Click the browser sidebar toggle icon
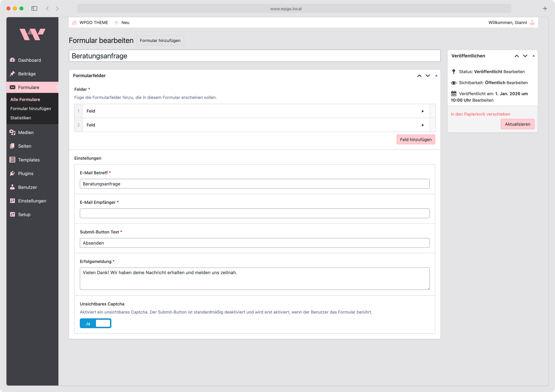Viewport: 555px width, 392px height. click(x=34, y=8)
